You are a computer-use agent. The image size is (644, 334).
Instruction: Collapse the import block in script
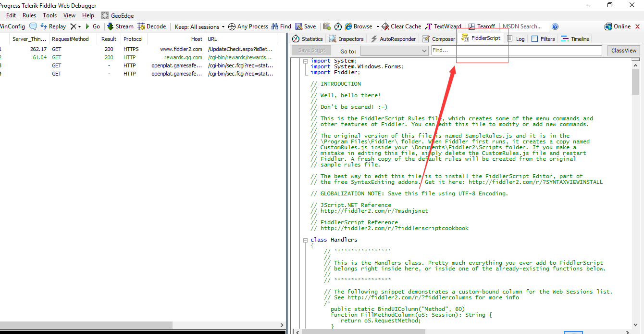[306, 61]
